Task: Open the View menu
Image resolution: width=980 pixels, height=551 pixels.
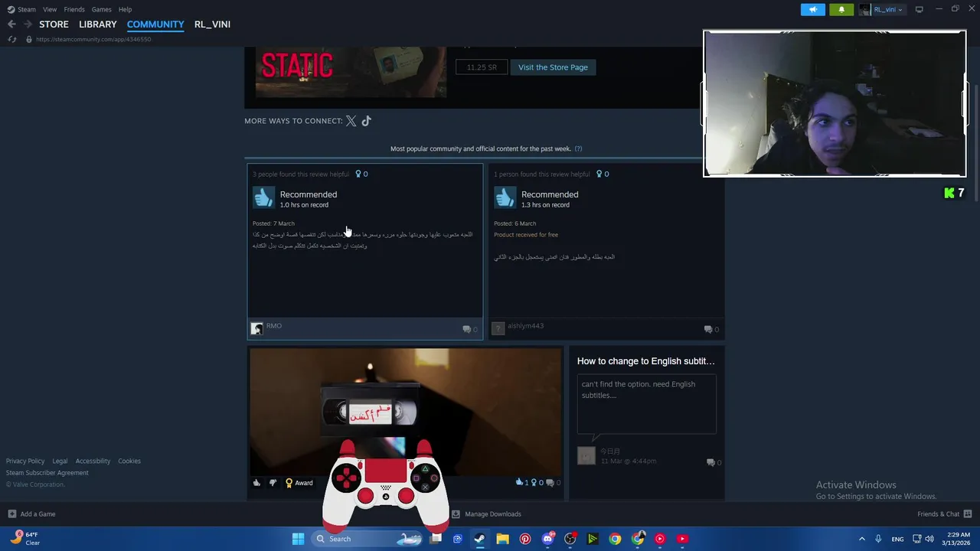Action: click(x=50, y=9)
